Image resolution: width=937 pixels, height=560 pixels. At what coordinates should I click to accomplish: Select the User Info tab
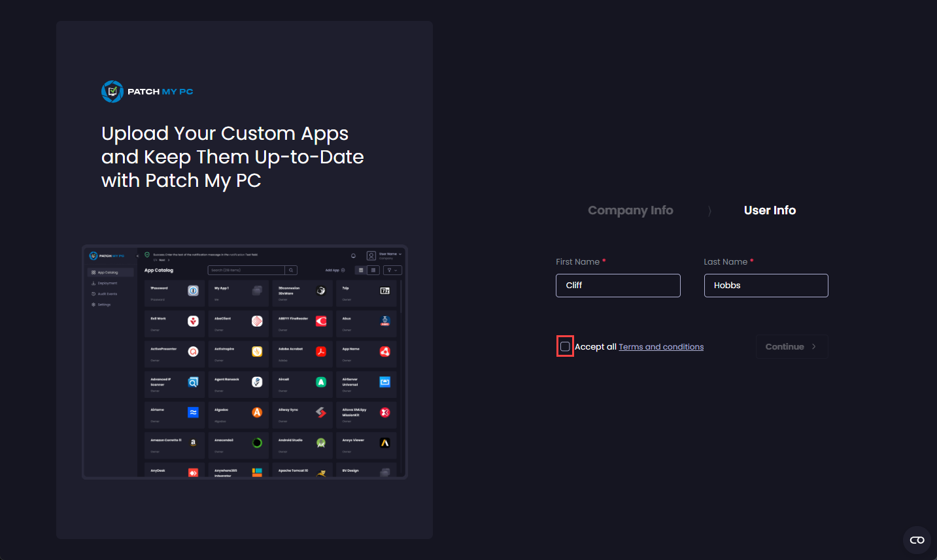point(770,210)
